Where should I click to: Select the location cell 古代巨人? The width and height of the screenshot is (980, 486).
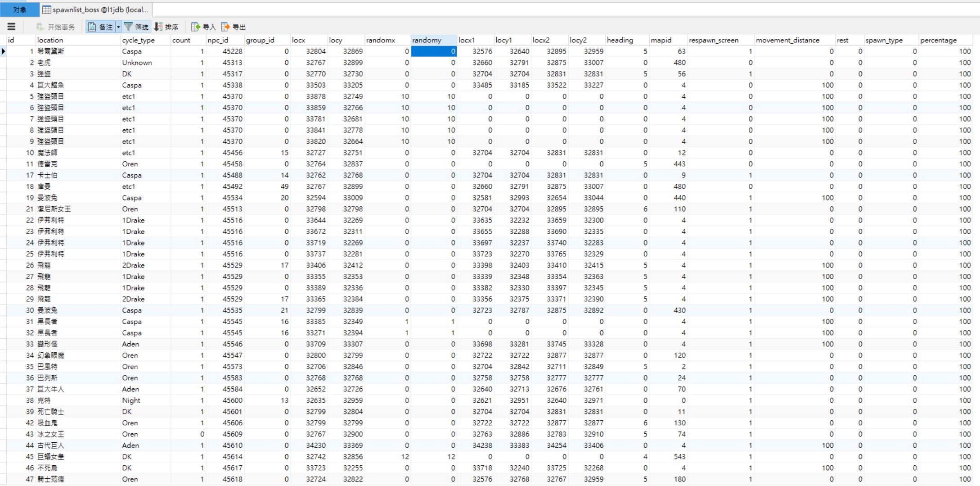pos(78,445)
